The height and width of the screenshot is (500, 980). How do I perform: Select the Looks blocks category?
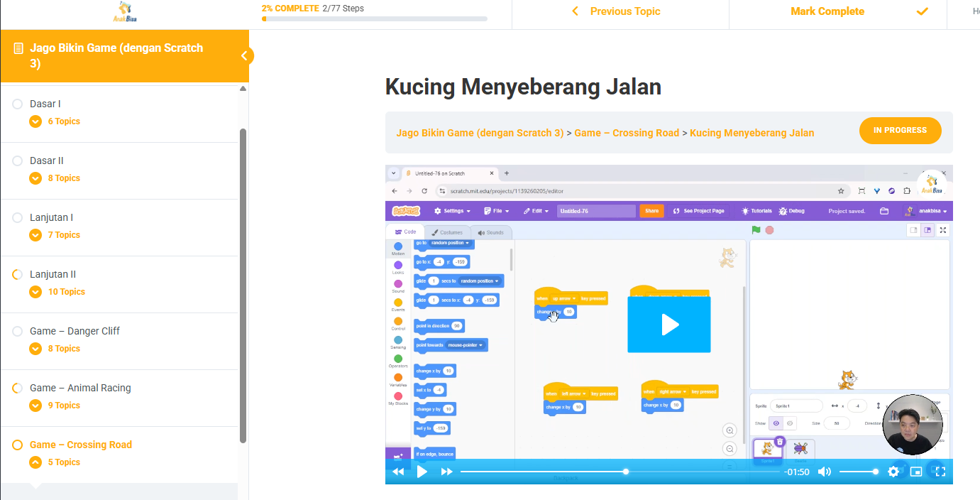pyautogui.click(x=397, y=265)
